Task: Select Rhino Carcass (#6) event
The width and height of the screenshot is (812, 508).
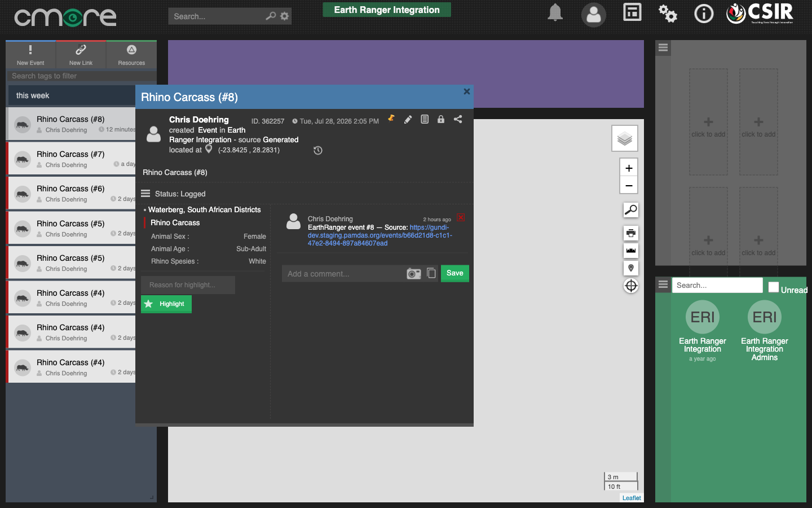Action: pos(72,193)
